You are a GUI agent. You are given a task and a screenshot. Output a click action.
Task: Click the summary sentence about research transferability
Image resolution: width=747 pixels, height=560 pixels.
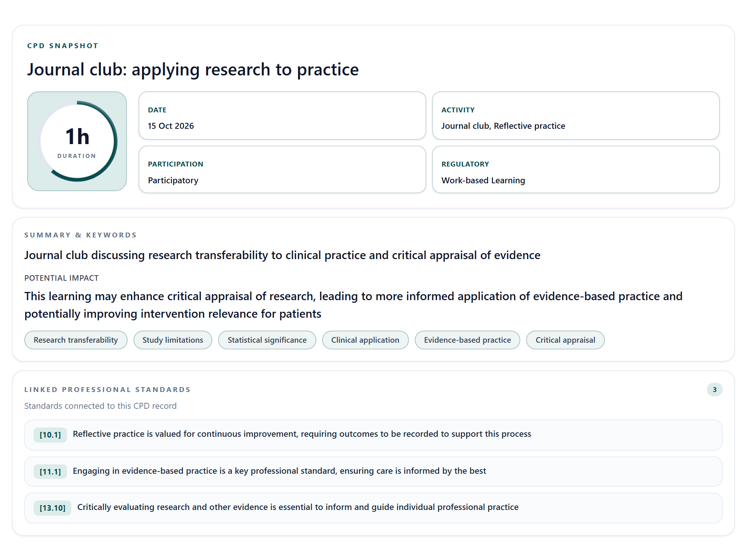282,255
